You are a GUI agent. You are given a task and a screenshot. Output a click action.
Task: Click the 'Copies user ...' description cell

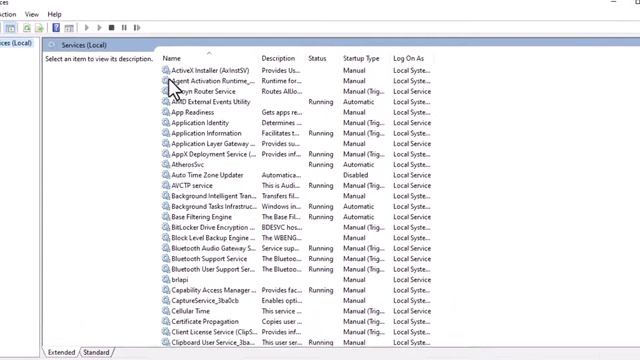coord(282,321)
